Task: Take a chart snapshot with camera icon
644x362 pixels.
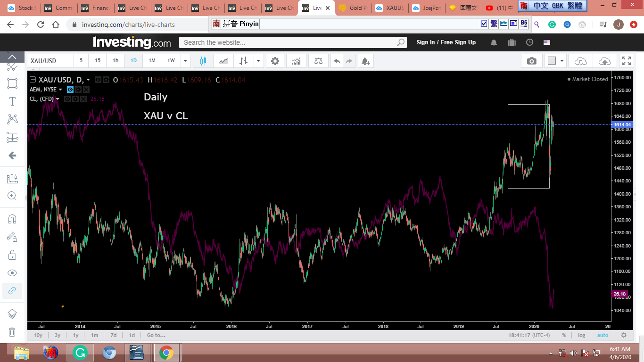Action: coord(531,61)
